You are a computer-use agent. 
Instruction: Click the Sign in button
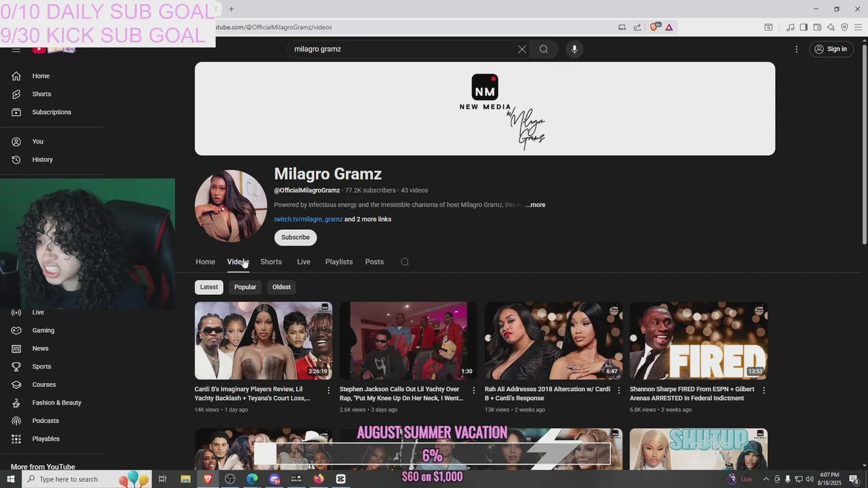[831, 49]
